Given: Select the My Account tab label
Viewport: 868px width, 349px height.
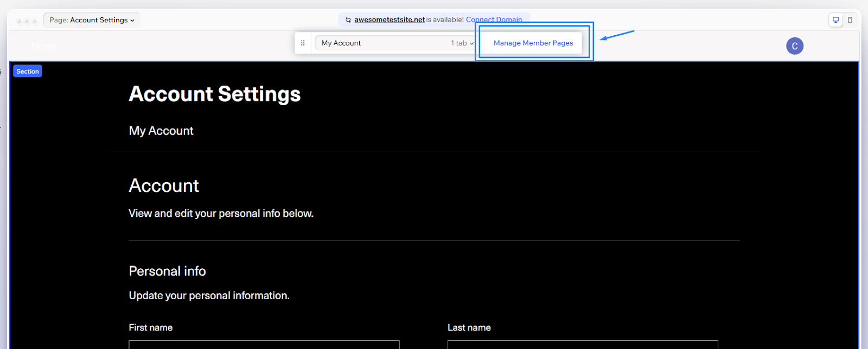Looking at the screenshot, I should click(161, 131).
